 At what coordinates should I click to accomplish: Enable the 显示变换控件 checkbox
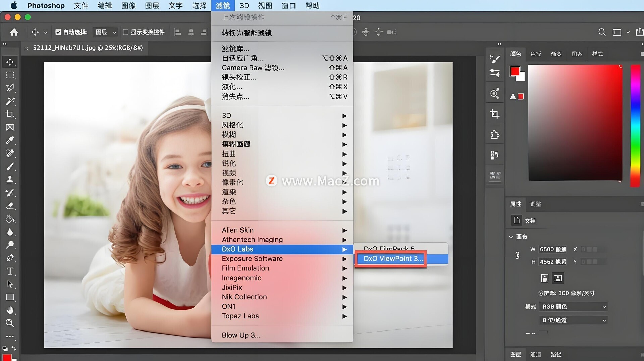(x=126, y=32)
